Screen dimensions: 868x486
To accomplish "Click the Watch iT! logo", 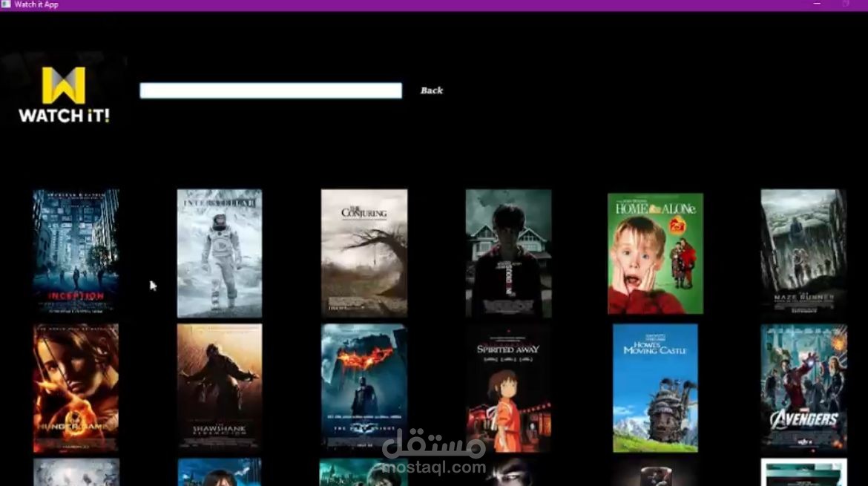I will 64,95.
